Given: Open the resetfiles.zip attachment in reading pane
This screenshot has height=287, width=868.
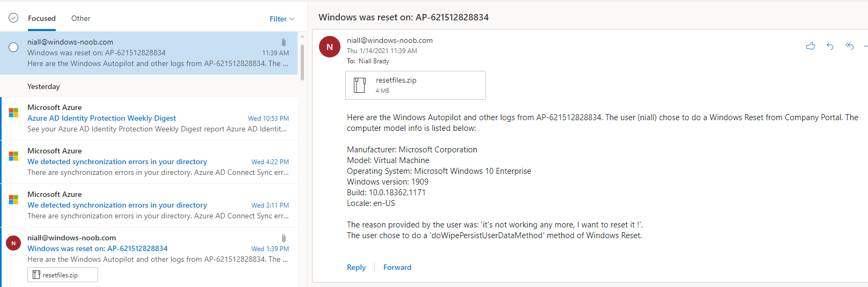Looking at the screenshot, I should [x=416, y=85].
